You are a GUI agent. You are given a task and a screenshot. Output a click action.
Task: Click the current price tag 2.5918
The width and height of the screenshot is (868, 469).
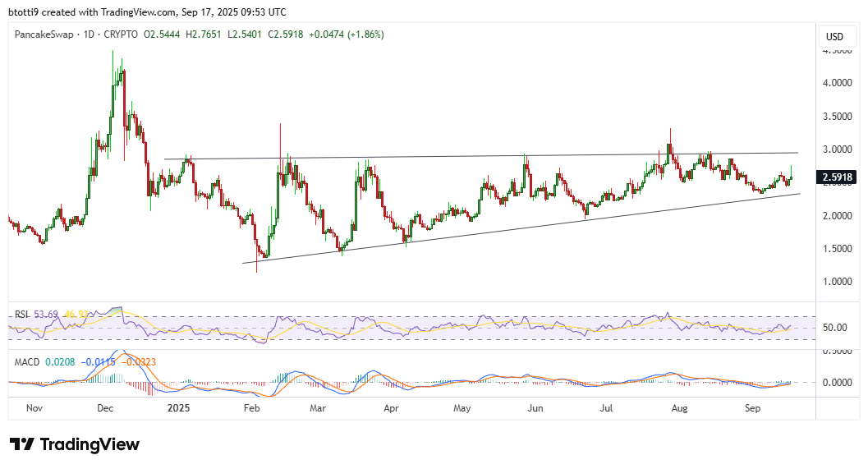tap(838, 176)
